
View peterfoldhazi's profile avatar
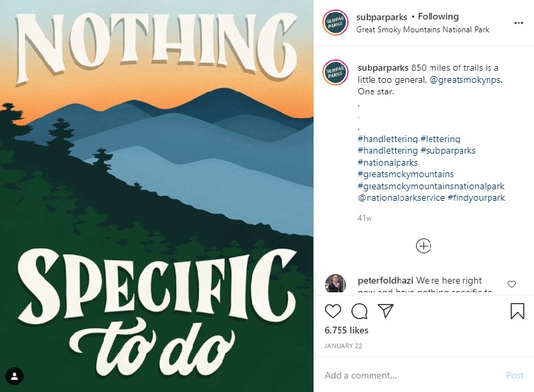(x=335, y=284)
